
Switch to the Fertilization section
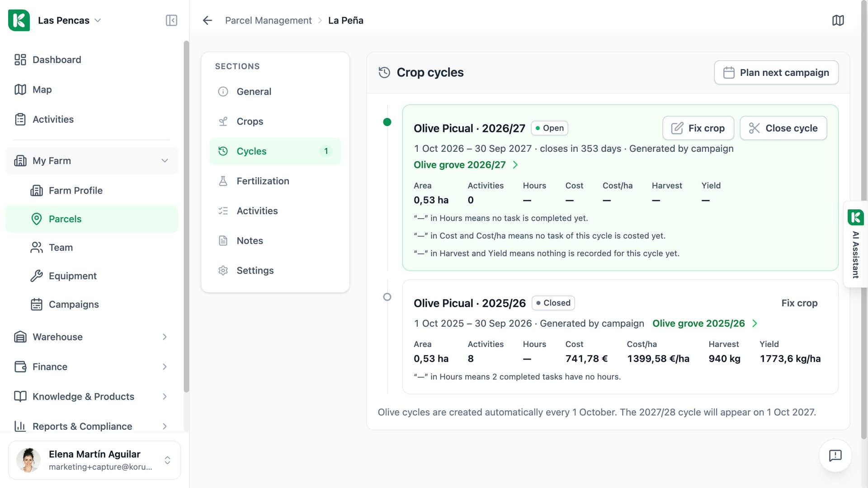click(275, 181)
